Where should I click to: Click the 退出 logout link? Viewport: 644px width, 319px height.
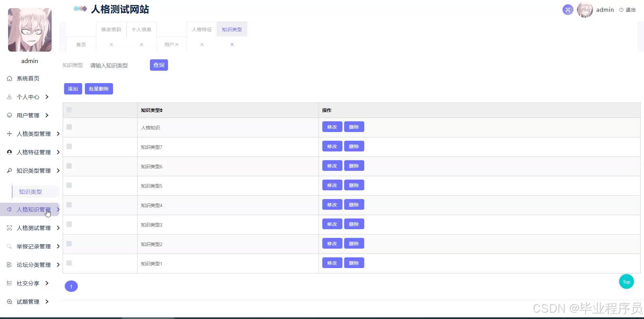(x=628, y=10)
